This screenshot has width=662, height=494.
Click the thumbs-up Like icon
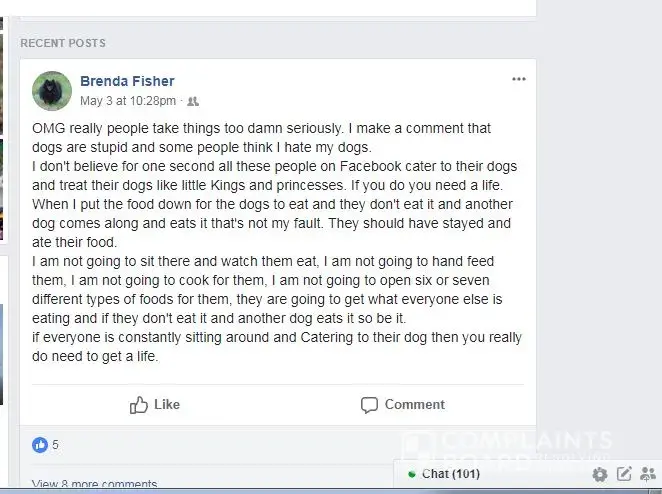coord(139,405)
